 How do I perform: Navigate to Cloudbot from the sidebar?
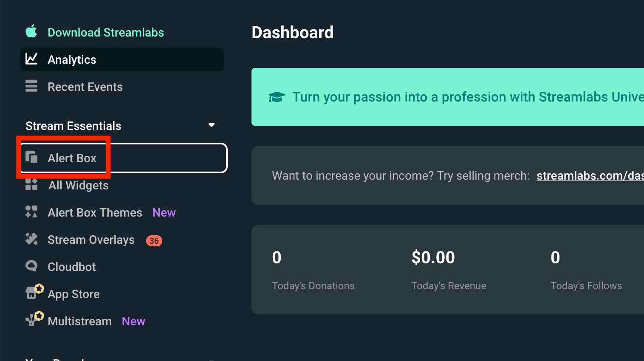pyautogui.click(x=71, y=266)
